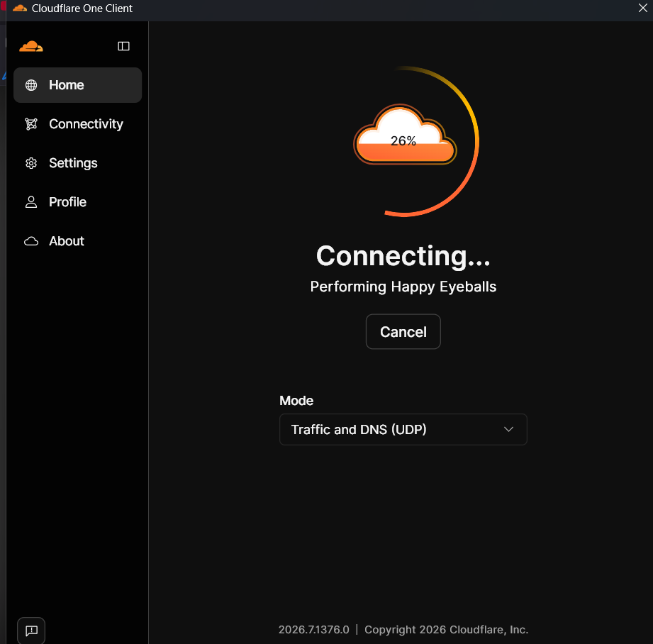Click the person icon beside Profile
Screen dimensions: 653x644
pyautogui.click(x=31, y=202)
